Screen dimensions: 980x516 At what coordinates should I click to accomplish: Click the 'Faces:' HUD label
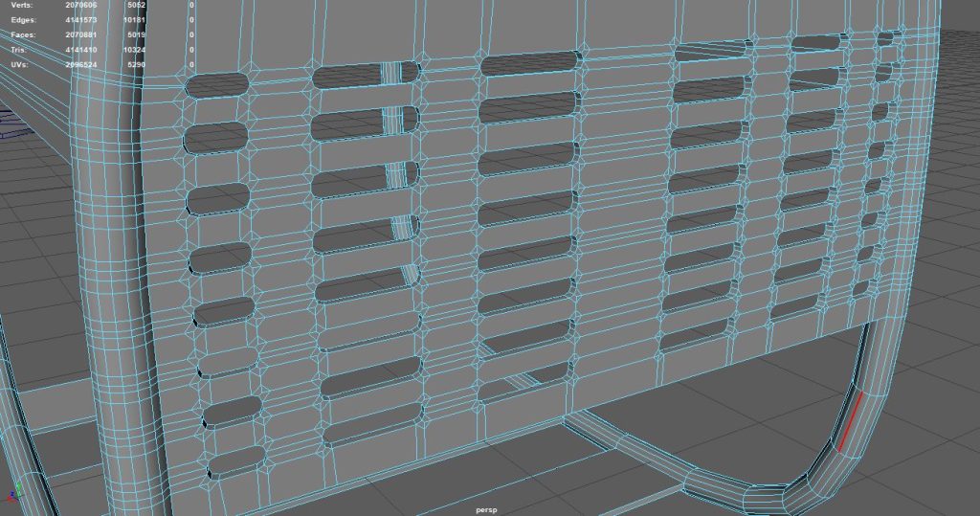point(23,35)
